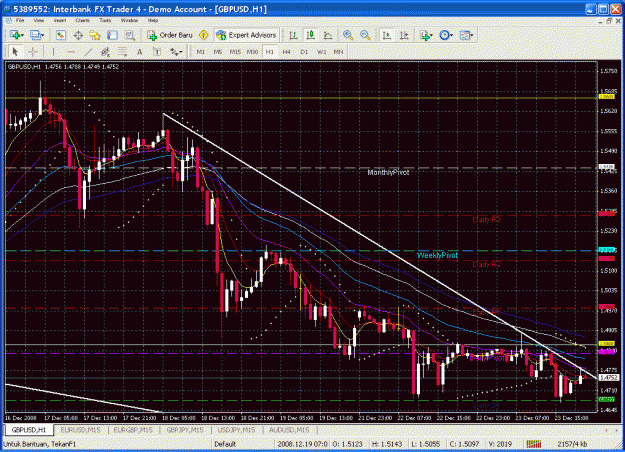Select the Trendline drawing tool
The image size is (625, 452).
pos(88,51)
